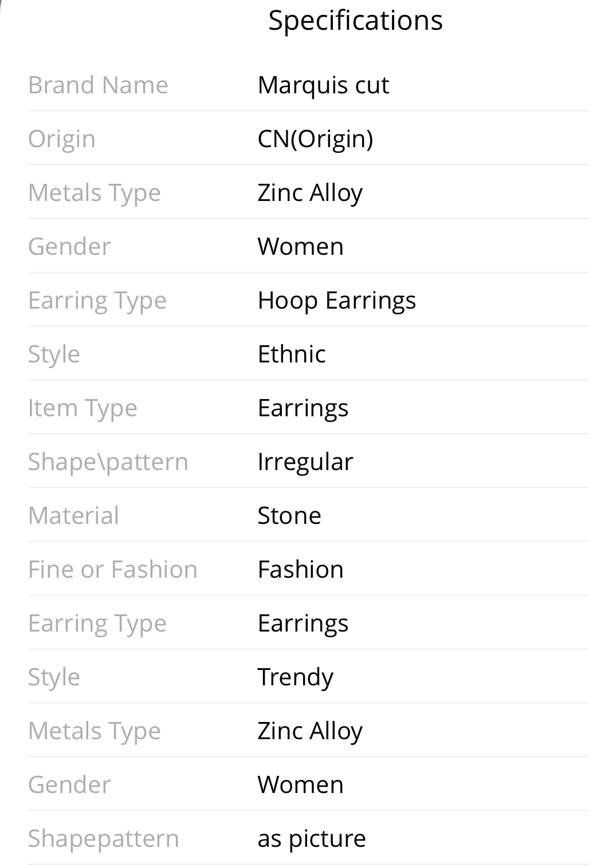This screenshot has height=868, width=589.
Task: Select the Shape\pattern label
Action: point(108,461)
